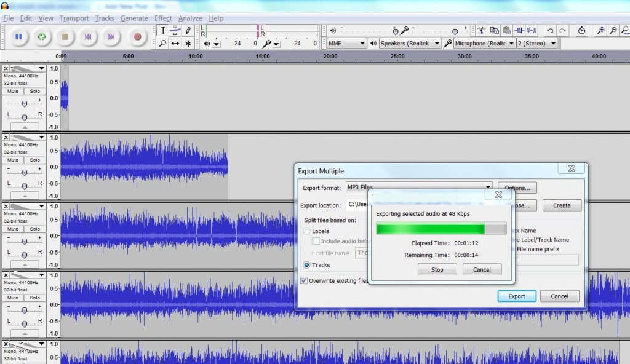The image size is (630, 364).
Task: Click the Export button in Export Multiple
Action: 517,296
